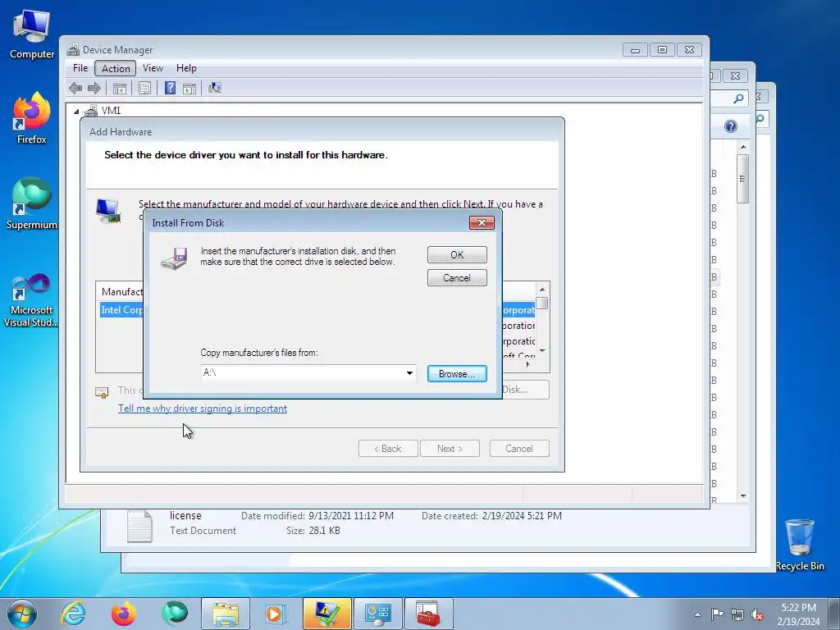
Task: Click the Back button in Add Hardware wizard
Action: click(388, 449)
